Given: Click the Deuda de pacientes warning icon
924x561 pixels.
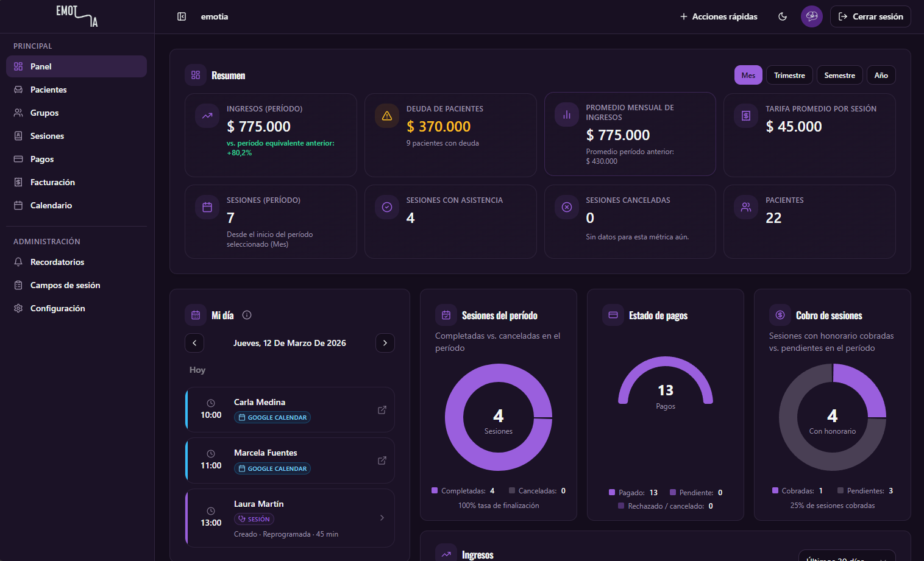Looking at the screenshot, I should tap(387, 115).
